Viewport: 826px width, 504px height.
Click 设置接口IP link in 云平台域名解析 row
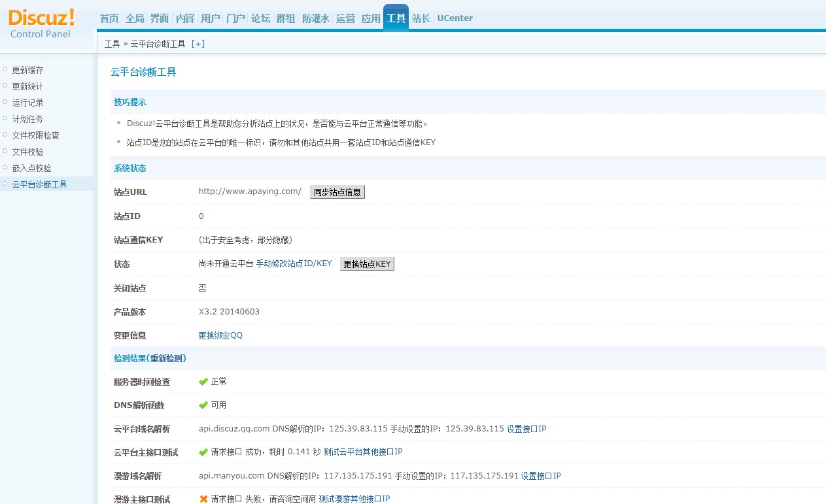pos(526,429)
